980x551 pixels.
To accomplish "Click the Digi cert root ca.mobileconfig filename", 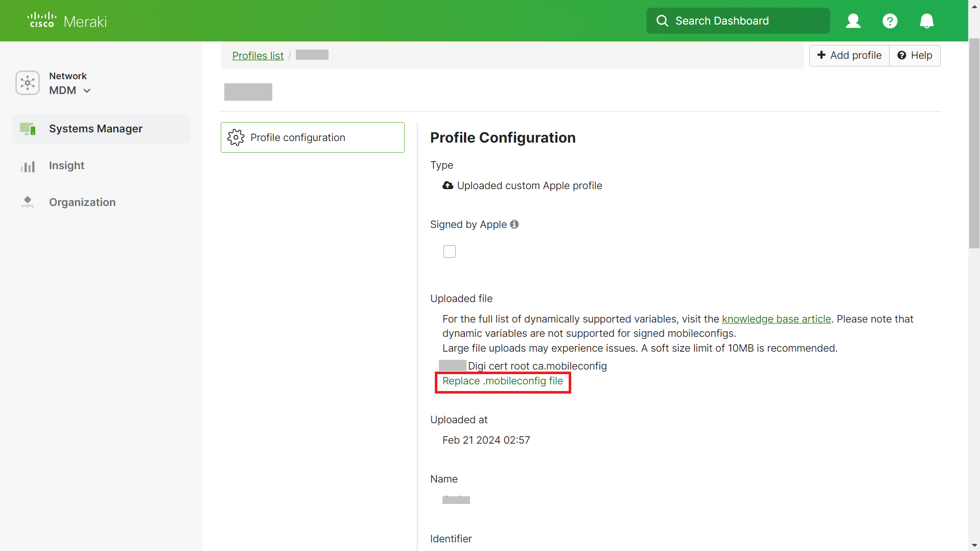I will tap(538, 366).
